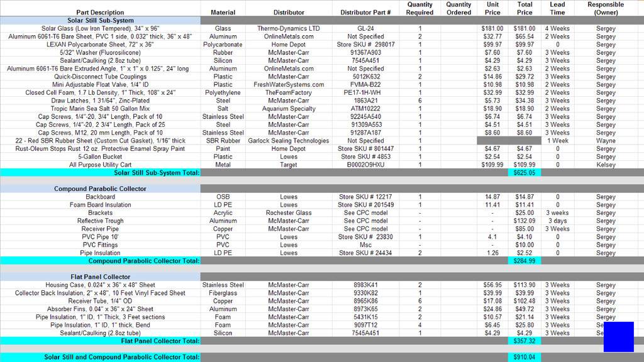The height and width of the screenshot is (362, 644).
Task: Select the Backboard description cell
Action: tap(100, 197)
